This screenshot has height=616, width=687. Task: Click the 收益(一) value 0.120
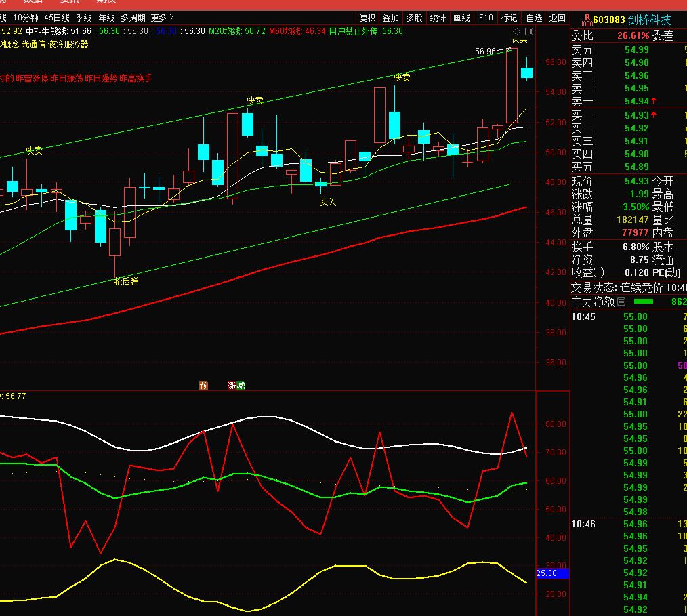tap(637, 272)
